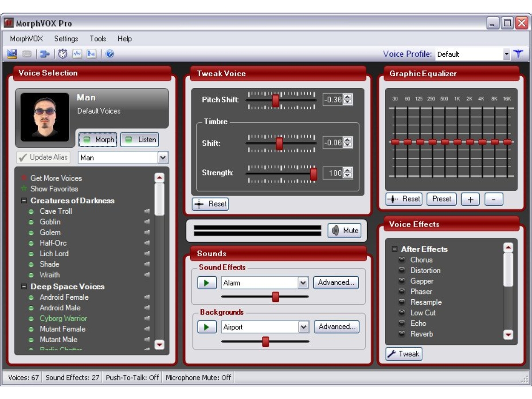This screenshot has height=399, width=532.
Task: Click the Tweak Voice Reset button
Action: click(x=210, y=204)
